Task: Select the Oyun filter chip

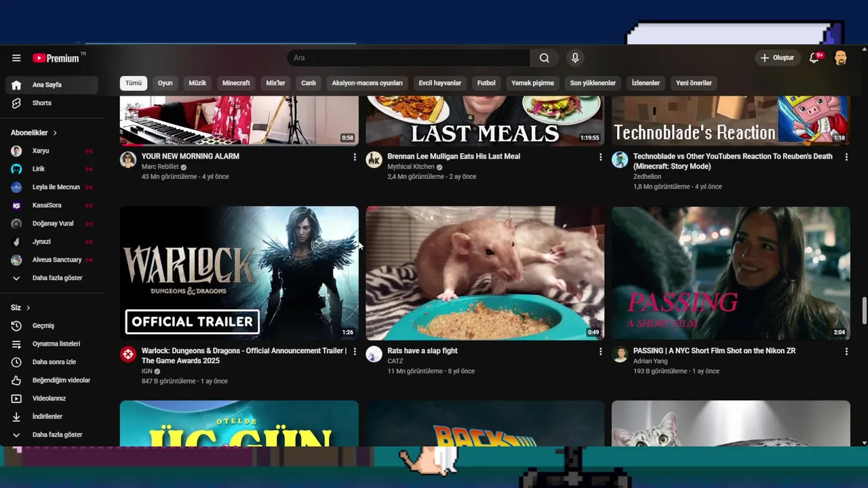Action: pos(165,83)
